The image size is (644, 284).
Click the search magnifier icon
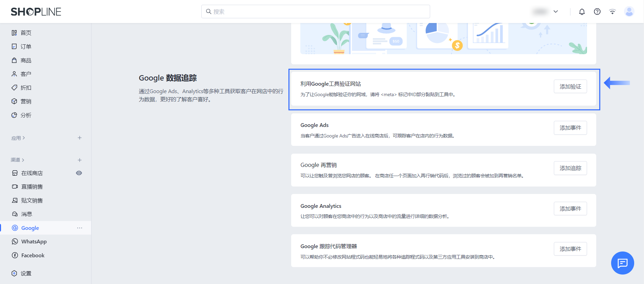click(x=209, y=12)
